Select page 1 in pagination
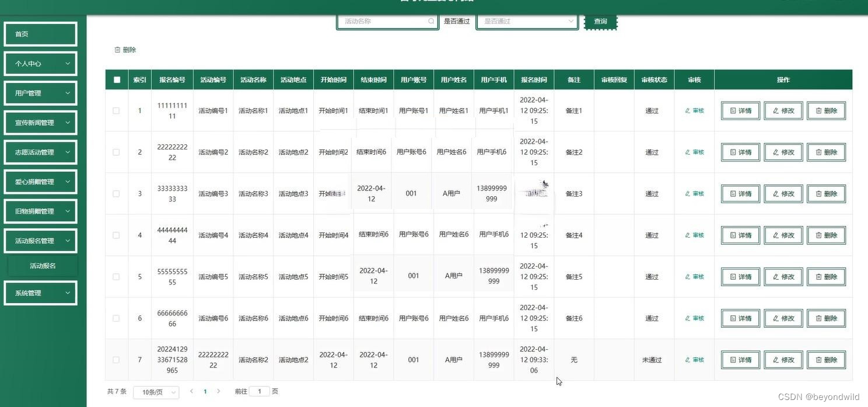Viewport: 868px width, 407px height. pyautogui.click(x=205, y=392)
